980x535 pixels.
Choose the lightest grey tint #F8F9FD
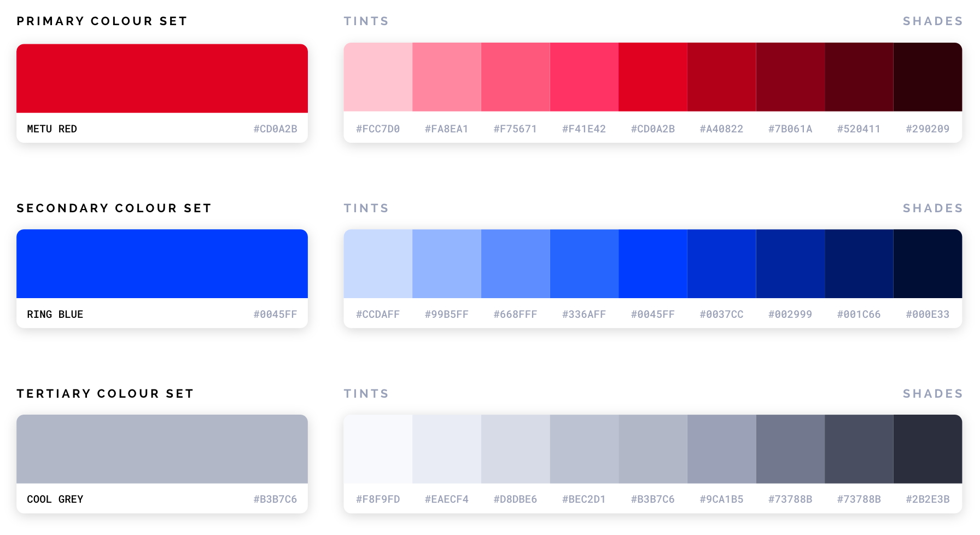378,449
